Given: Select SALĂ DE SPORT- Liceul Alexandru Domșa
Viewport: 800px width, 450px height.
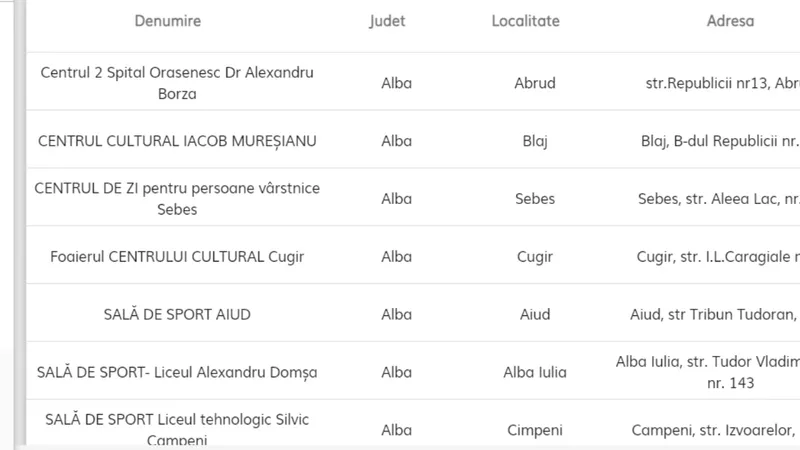Looking at the screenshot, I should click(x=177, y=372).
